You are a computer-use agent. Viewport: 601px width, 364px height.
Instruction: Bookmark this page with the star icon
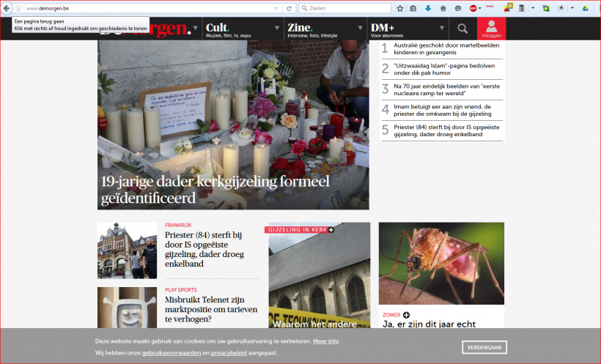point(400,8)
